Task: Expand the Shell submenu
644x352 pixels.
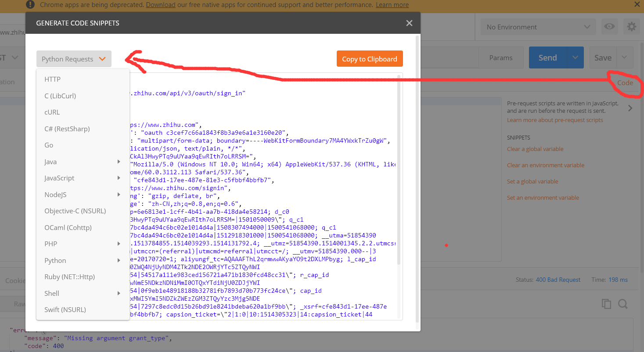Action: (x=119, y=293)
